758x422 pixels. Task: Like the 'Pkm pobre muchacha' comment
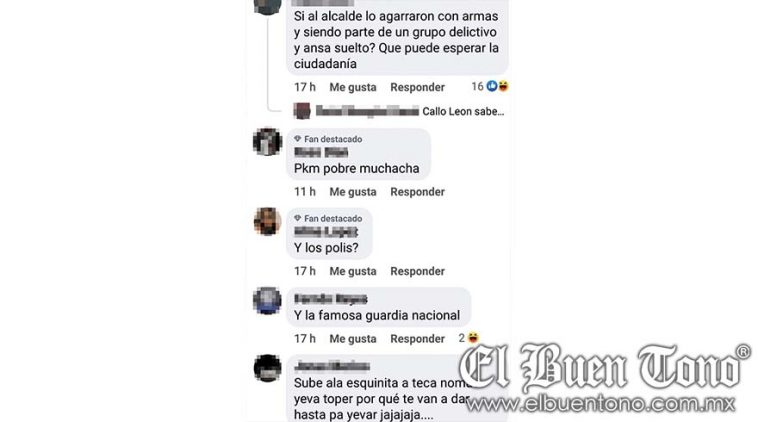353,192
